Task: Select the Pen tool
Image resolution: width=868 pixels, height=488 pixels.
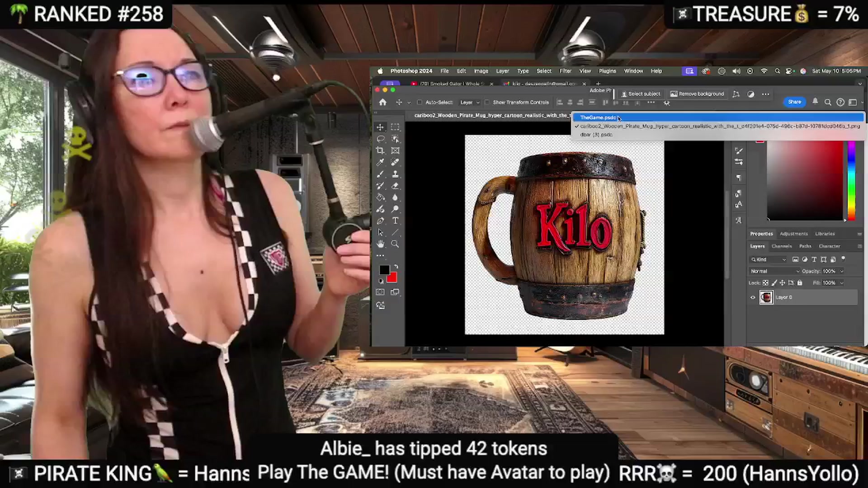Action: (380, 221)
